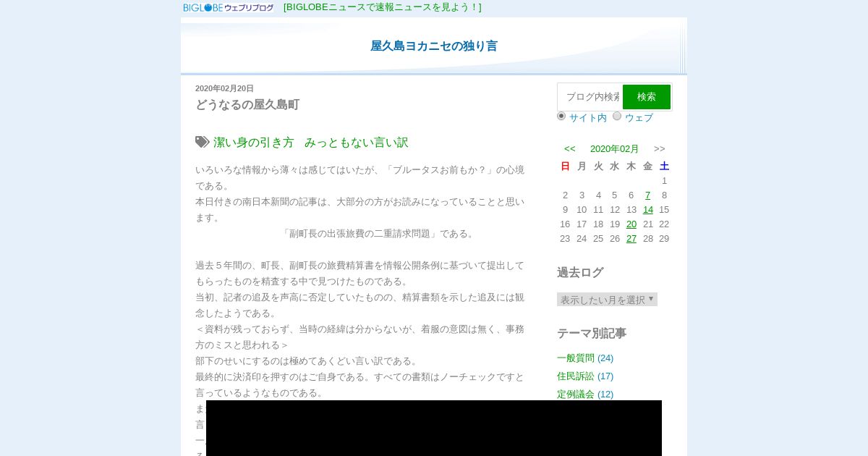Open tag link 潔い身の引き方
Screen dimensions: 868x456
[x=254, y=143]
